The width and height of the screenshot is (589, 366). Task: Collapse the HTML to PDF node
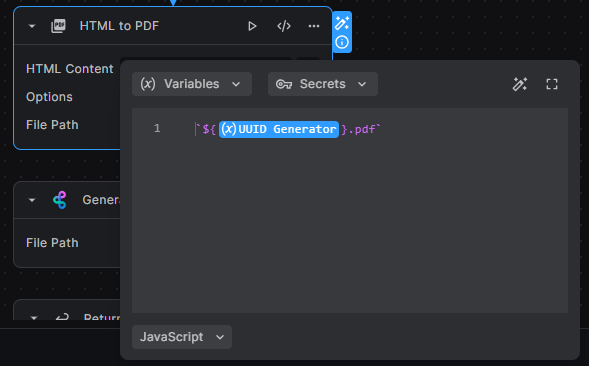click(x=32, y=26)
